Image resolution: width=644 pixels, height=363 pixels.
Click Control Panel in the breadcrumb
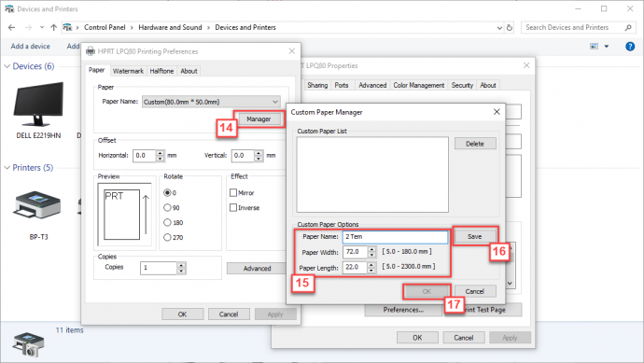click(x=105, y=27)
